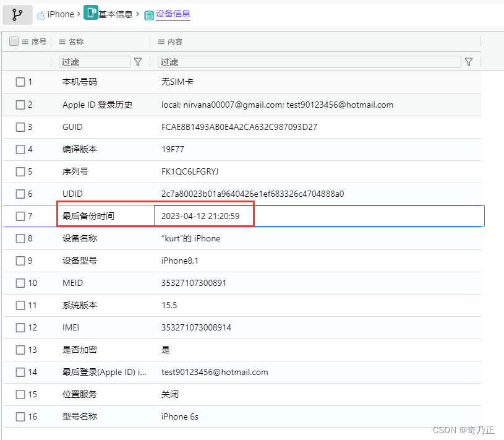The width and height of the screenshot is (504, 440).
Task: Click the 名称 filter input field
Action: [x=95, y=62]
